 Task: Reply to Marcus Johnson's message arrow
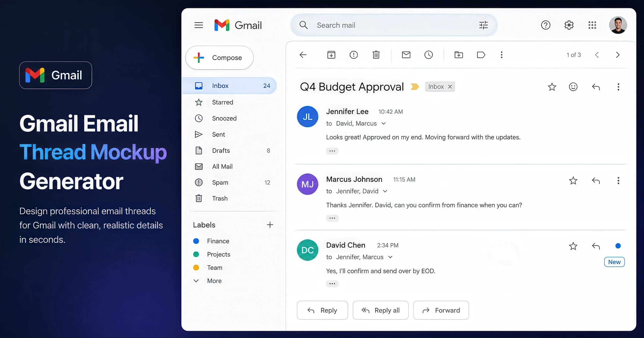click(596, 181)
